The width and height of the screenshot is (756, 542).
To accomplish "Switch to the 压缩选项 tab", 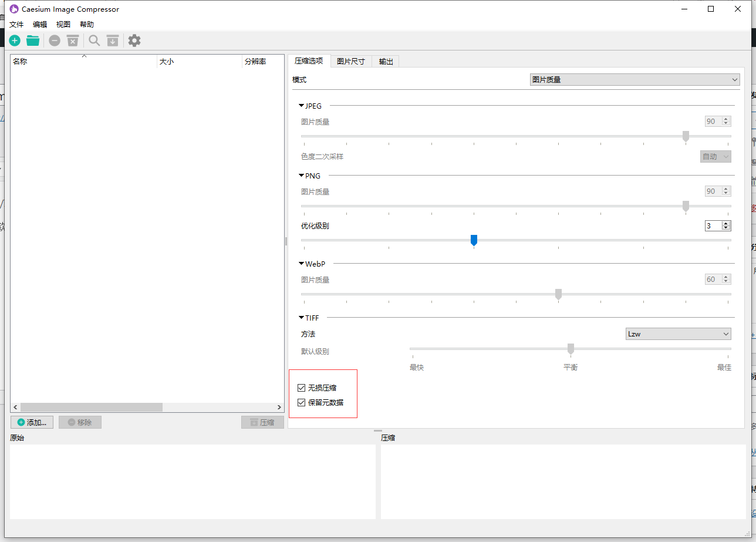I will pyautogui.click(x=309, y=61).
